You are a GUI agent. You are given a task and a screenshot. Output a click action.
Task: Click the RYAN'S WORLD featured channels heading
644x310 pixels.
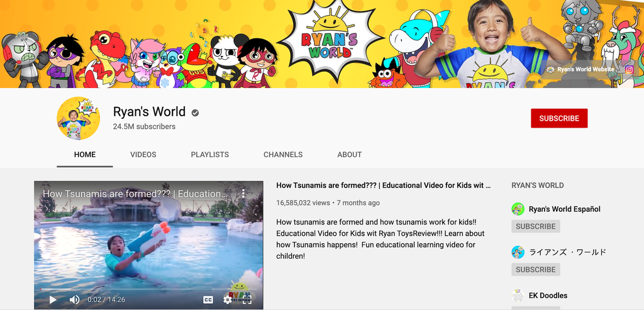[x=537, y=185]
